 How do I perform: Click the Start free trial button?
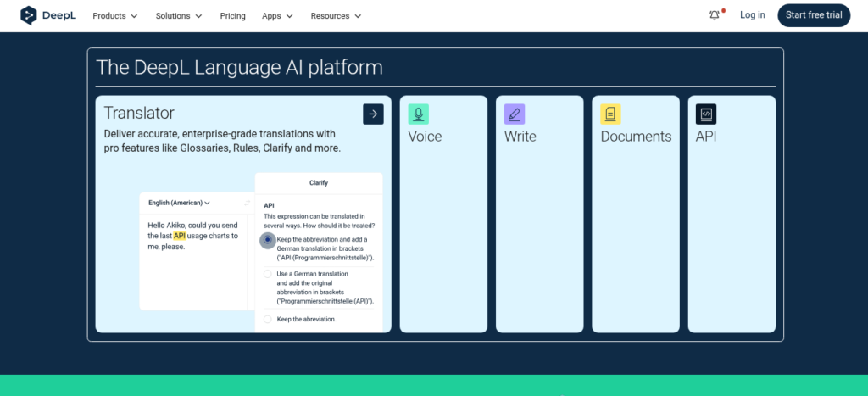814,15
